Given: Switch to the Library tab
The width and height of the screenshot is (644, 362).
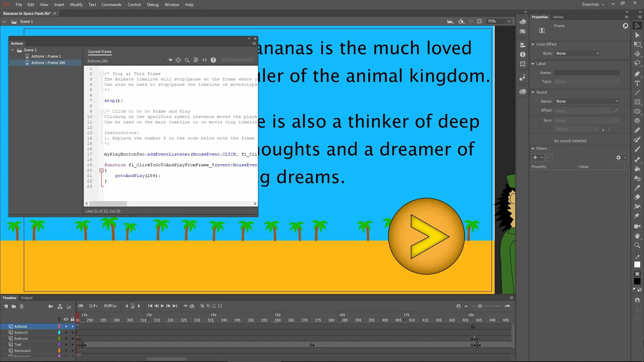Looking at the screenshot, I should [x=558, y=17].
